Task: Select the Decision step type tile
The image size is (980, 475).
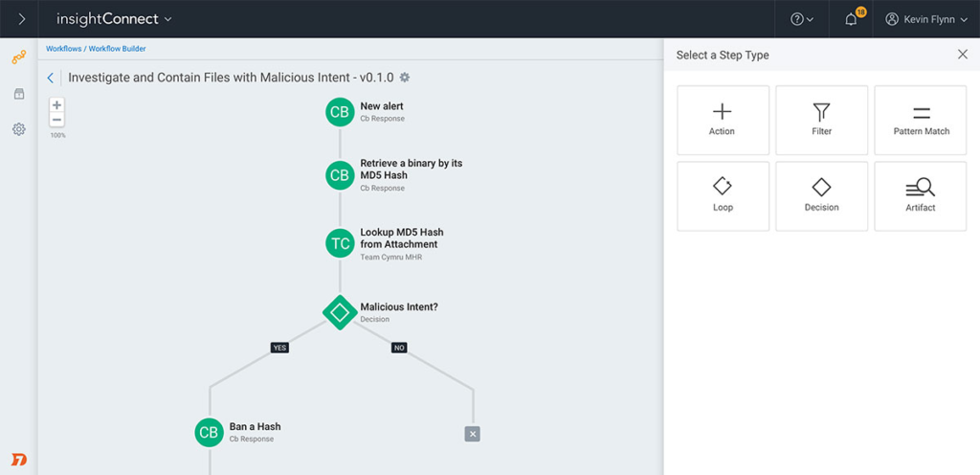Action: tap(821, 195)
